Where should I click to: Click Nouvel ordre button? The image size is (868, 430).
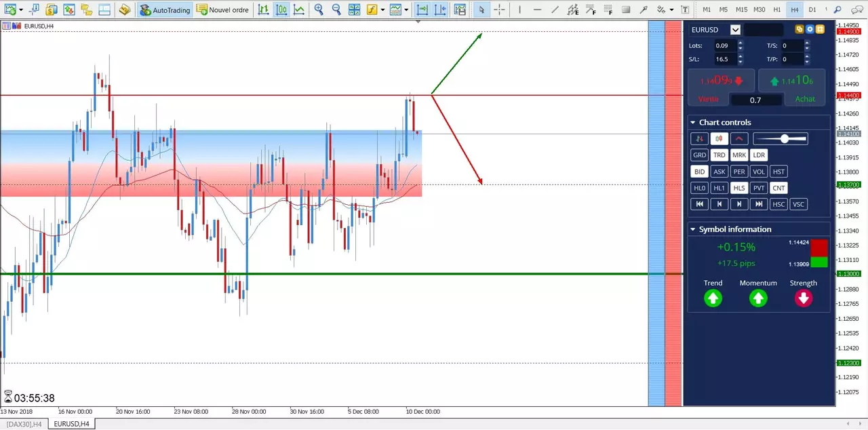click(x=222, y=9)
